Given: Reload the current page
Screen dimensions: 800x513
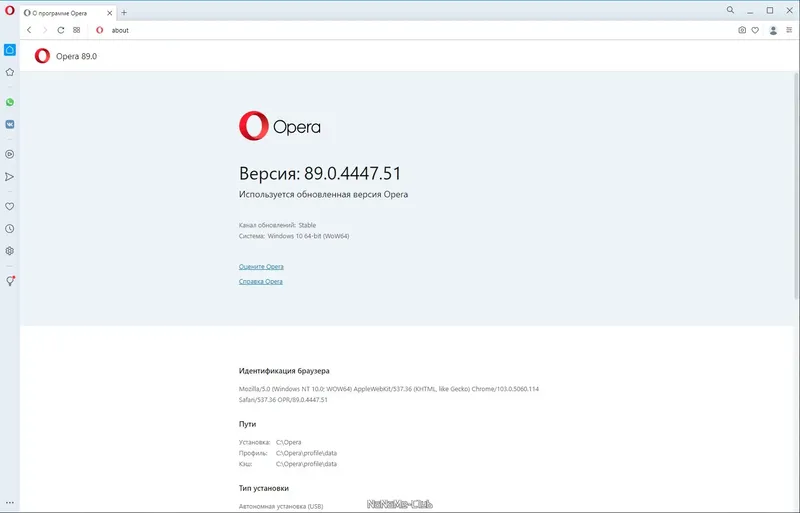Looking at the screenshot, I should coord(61,30).
